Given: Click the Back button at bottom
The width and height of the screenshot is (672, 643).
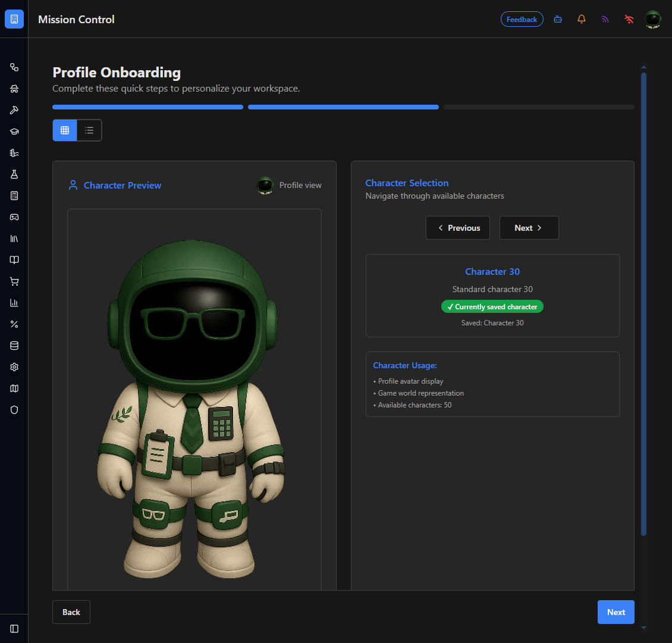Looking at the screenshot, I should pos(71,612).
